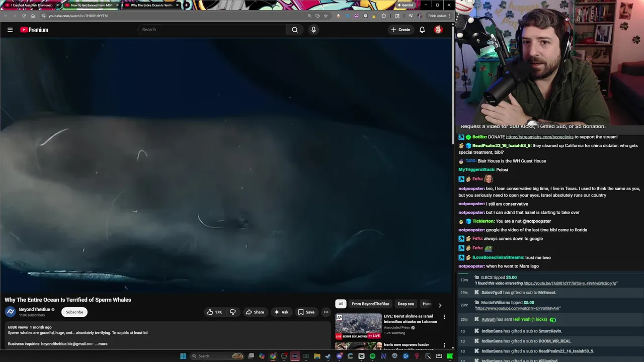Click the ILoveBoneclinksStreams username in chat
The image size is (644, 362).
[498, 258]
